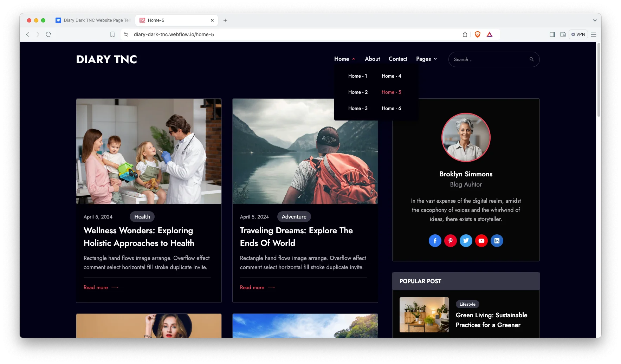Click the search magnifier icon

pos(531,59)
